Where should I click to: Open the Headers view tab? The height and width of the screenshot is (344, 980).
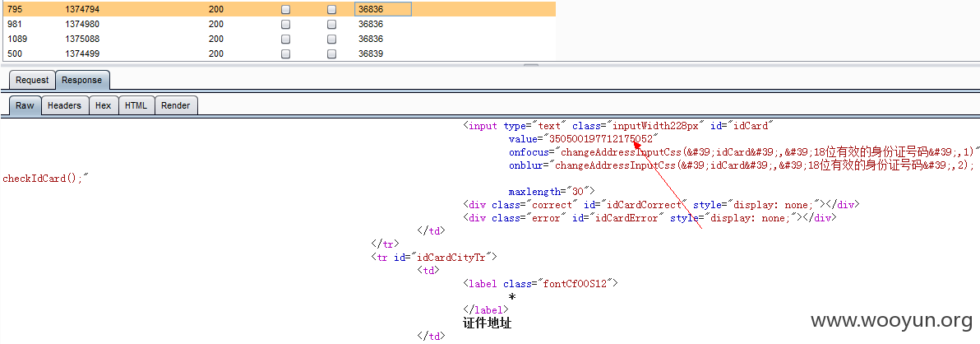pos(64,105)
